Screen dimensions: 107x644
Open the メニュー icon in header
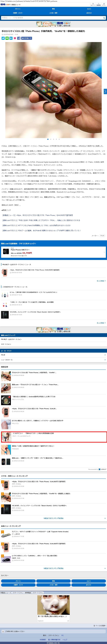coord(104,5)
